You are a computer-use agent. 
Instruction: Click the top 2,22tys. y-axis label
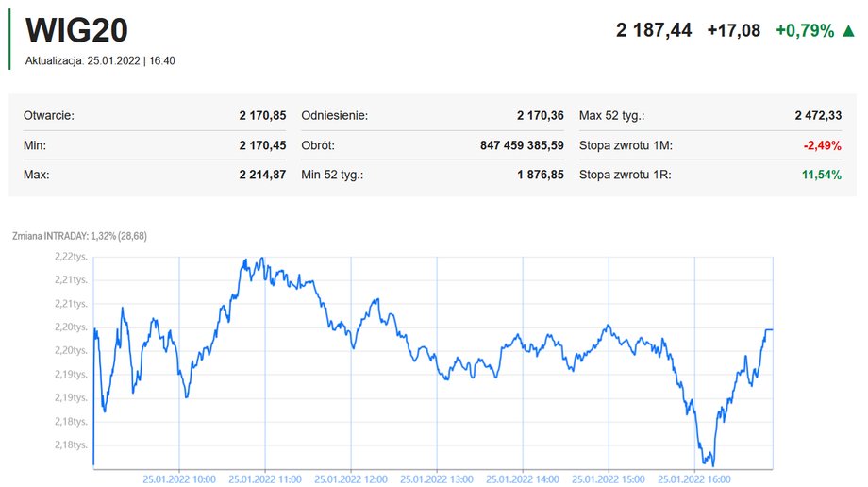pos(71,257)
